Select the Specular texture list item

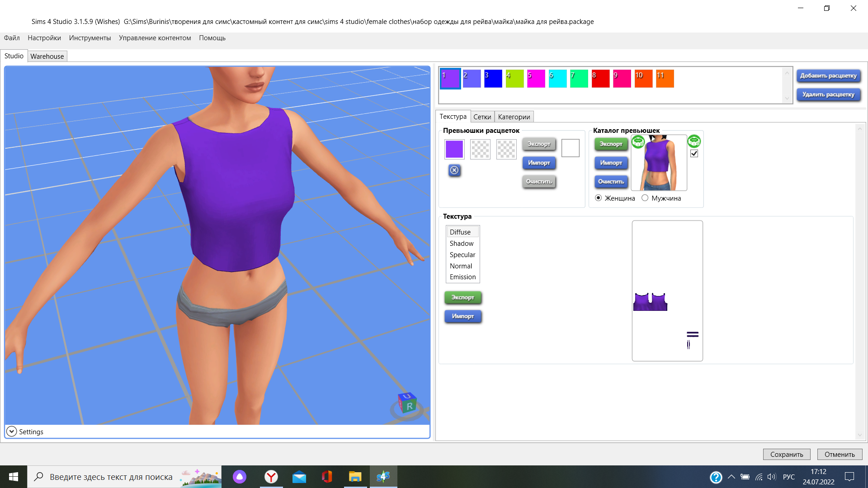click(x=462, y=254)
